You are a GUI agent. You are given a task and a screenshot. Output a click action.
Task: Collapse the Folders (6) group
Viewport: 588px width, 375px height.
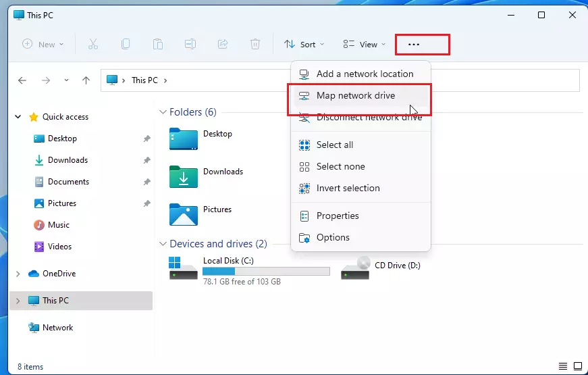click(163, 112)
